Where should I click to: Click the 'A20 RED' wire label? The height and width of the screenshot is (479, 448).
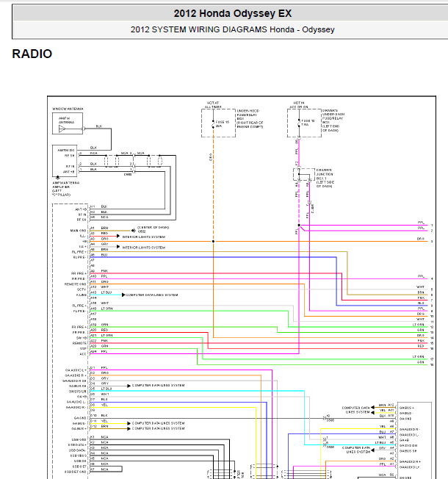[x=99, y=330]
